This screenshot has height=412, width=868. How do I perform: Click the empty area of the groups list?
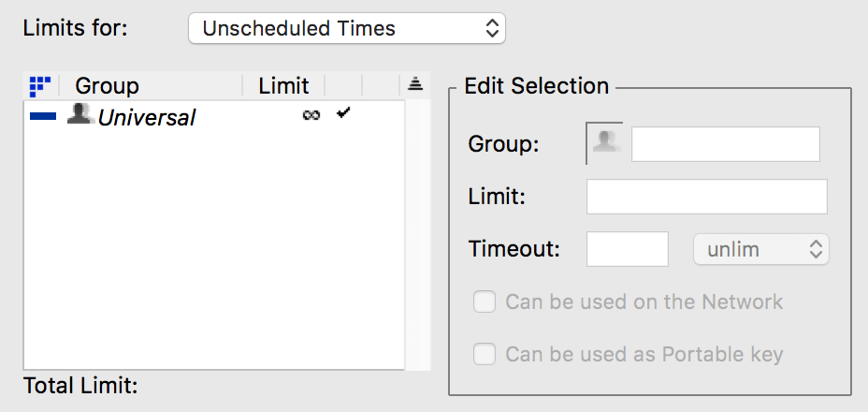click(213, 253)
